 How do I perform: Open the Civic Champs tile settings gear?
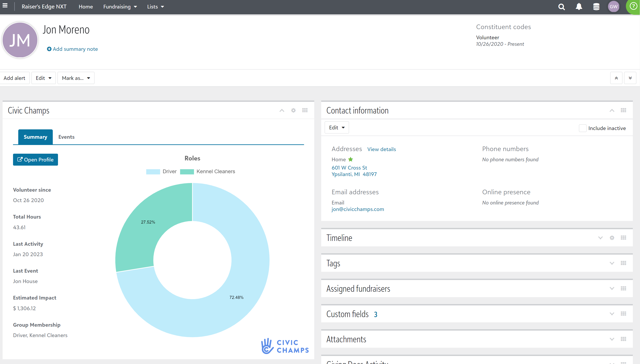(293, 110)
